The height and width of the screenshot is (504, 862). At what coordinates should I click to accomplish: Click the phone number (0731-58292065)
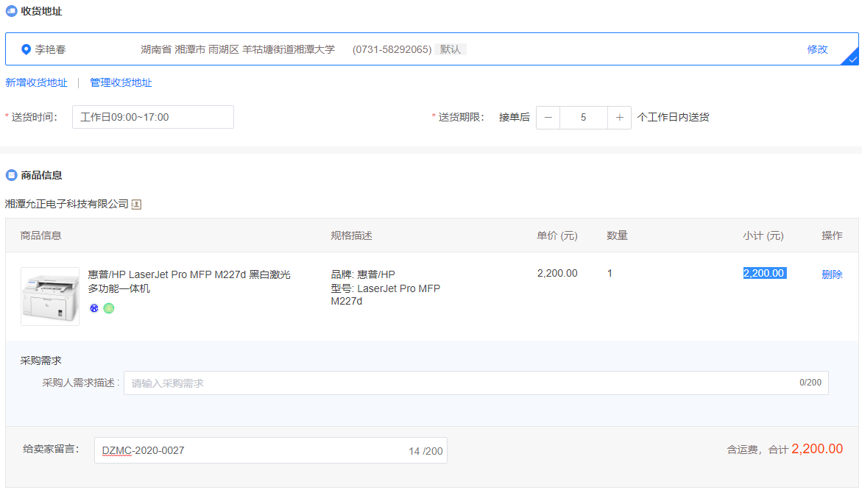coord(392,49)
